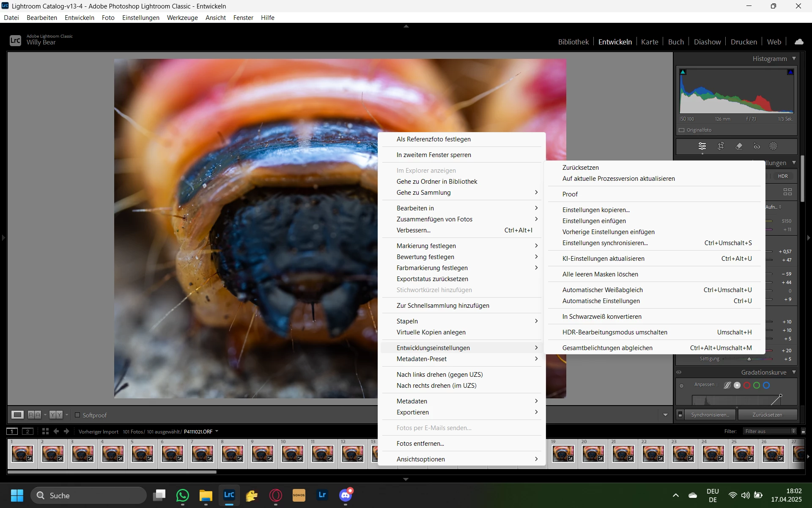This screenshot has width=812, height=508.
Task: Open the P4111021.ORF filename dropdown arrow
Action: (217, 431)
